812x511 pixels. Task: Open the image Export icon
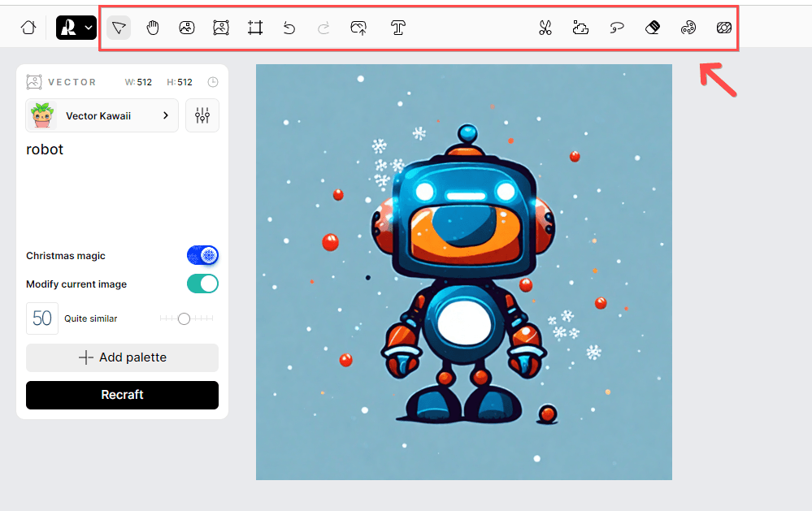coord(358,27)
